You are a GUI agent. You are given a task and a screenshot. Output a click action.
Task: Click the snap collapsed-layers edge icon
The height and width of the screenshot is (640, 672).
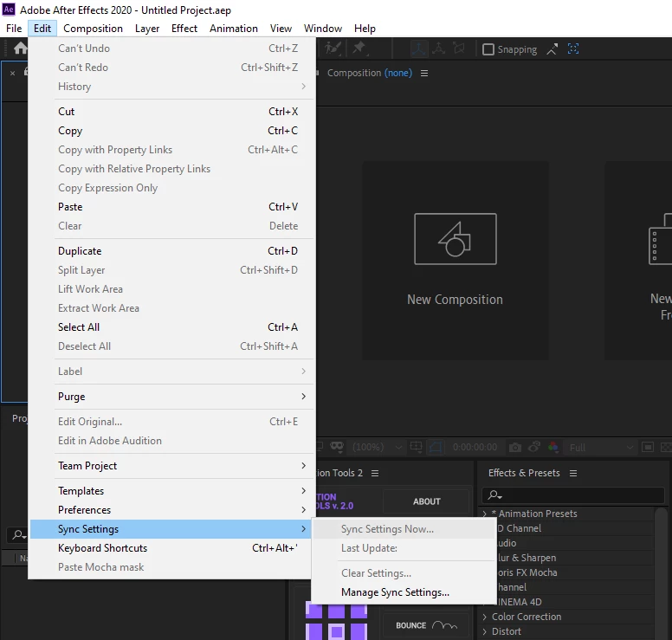[x=552, y=49]
